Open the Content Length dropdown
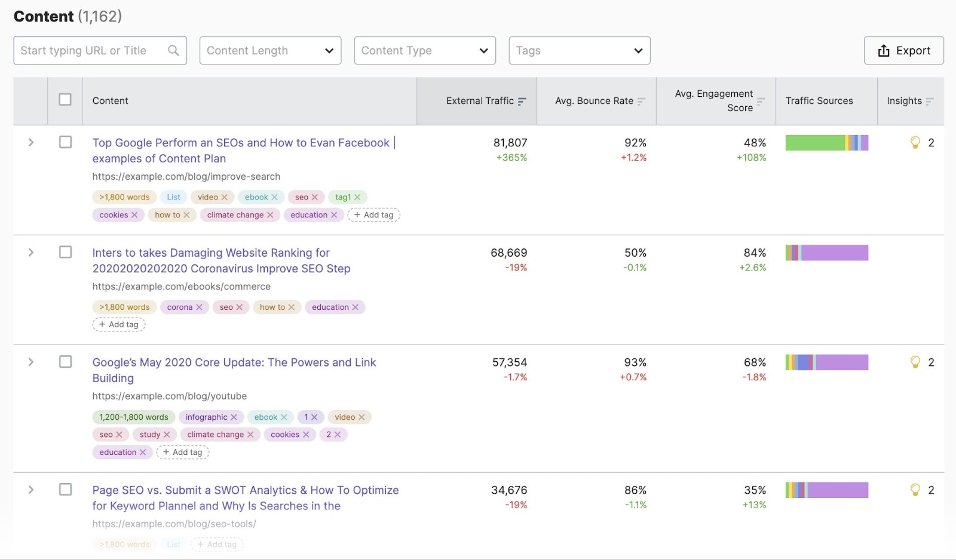 click(270, 51)
